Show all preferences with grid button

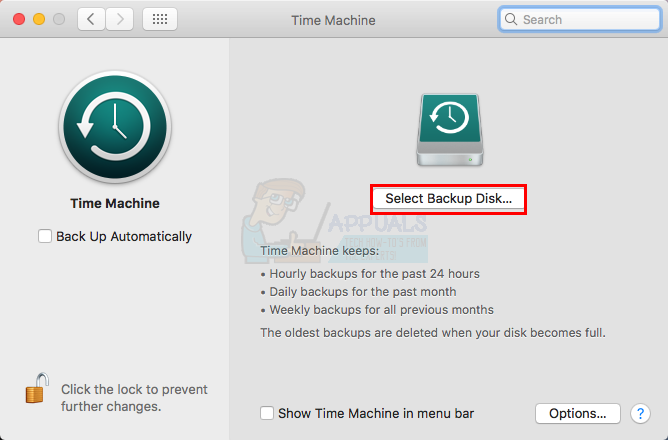(x=160, y=19)
